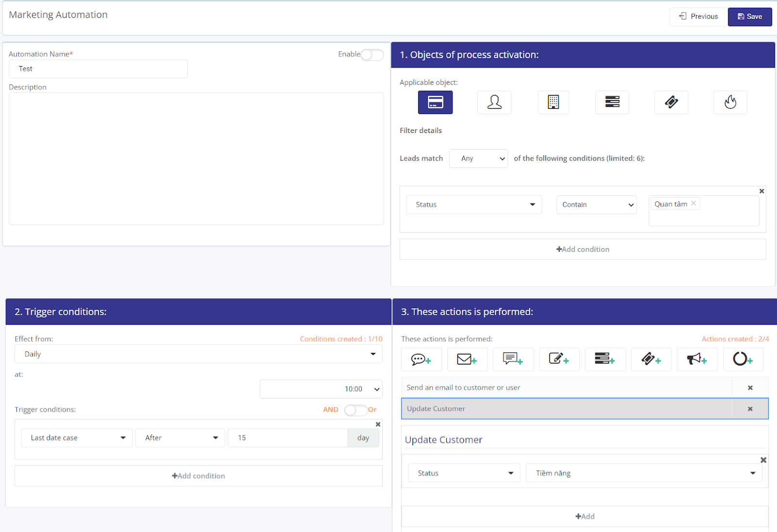Remove the Quan tâm tag
Viewport: 777px width, 532px height.
coord(693,203)
